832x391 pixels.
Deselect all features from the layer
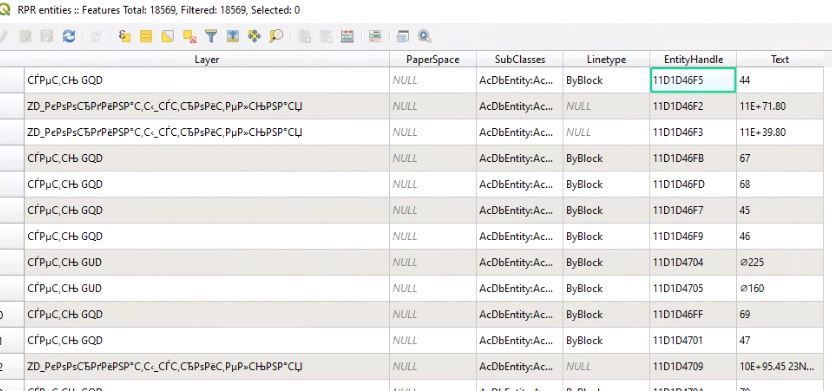coord(189,36)
